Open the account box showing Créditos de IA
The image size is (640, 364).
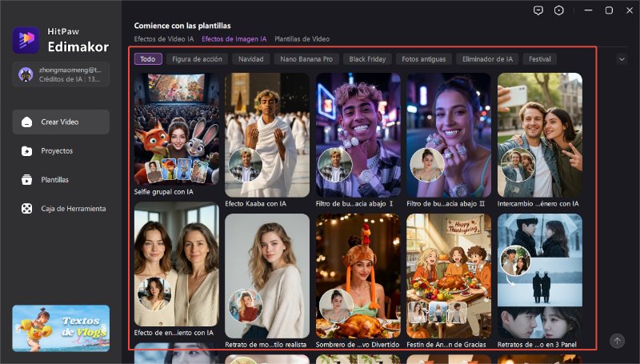(61, 74)
